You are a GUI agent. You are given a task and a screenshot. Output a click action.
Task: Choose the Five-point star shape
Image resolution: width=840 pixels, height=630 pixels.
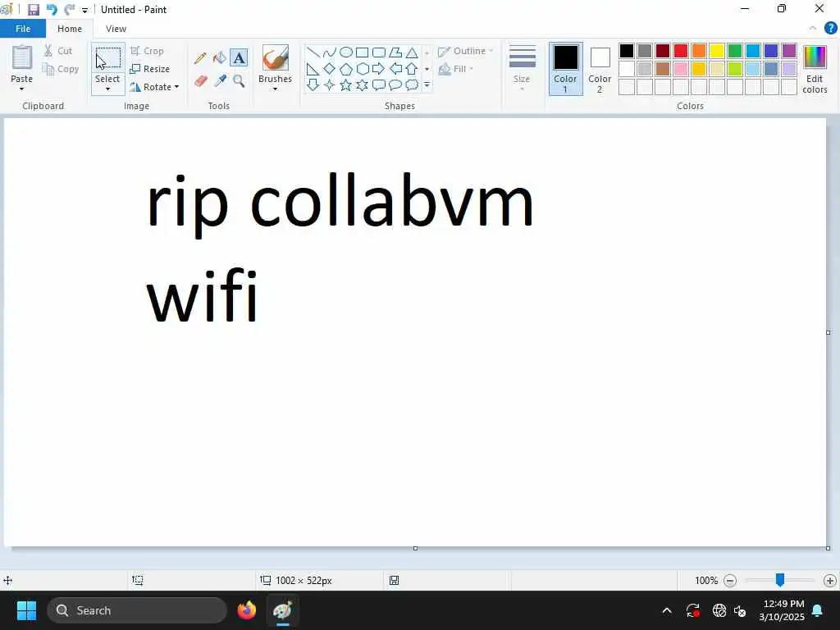pos(346,84)
